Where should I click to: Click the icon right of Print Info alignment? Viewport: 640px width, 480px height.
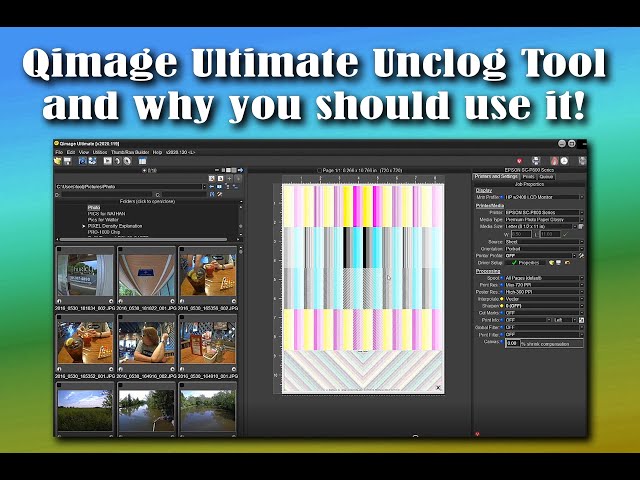tap(581, 320)
